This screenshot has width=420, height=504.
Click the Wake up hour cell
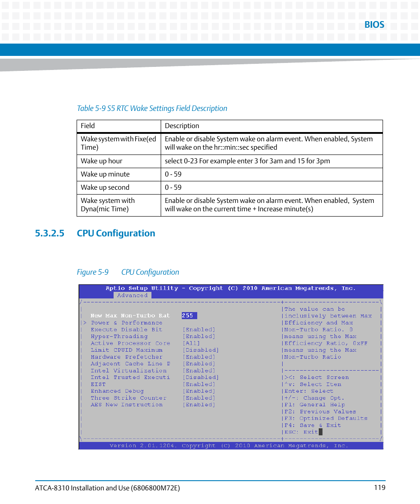119,161
